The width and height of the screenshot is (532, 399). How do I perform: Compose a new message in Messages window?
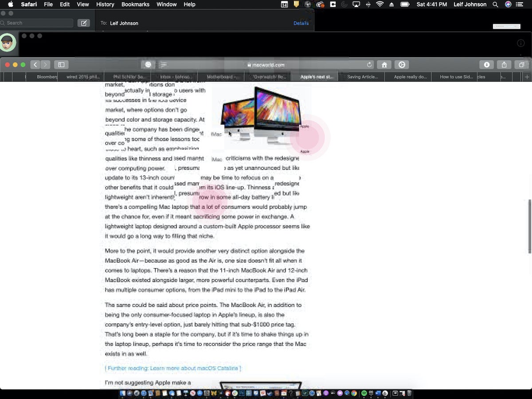83,23
